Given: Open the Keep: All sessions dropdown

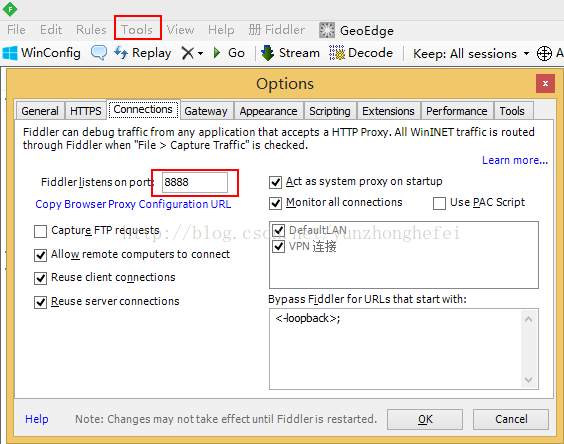Looking at the screenshot, I should [x=471, y=54].
